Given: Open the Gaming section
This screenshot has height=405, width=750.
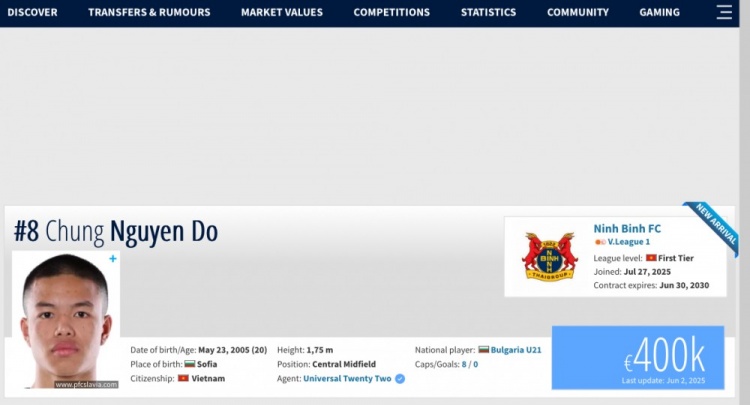Looking at the screenshot, I should [x=659, y=13].
